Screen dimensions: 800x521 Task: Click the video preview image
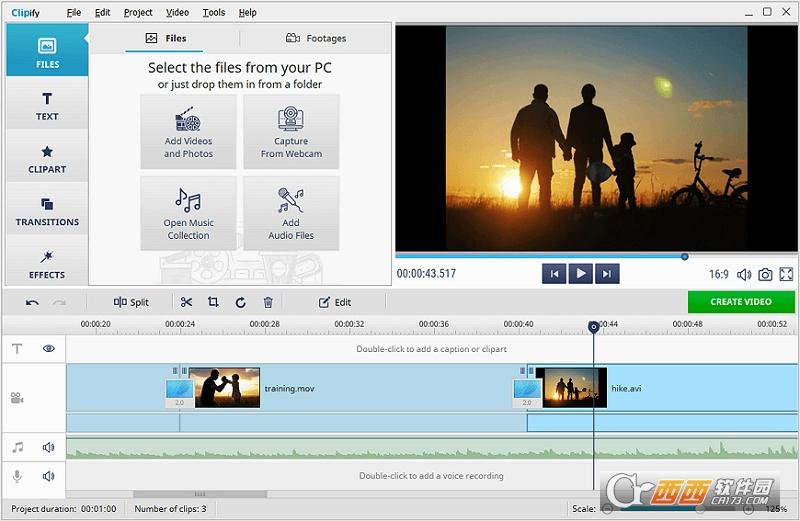[x=596, y=138]
